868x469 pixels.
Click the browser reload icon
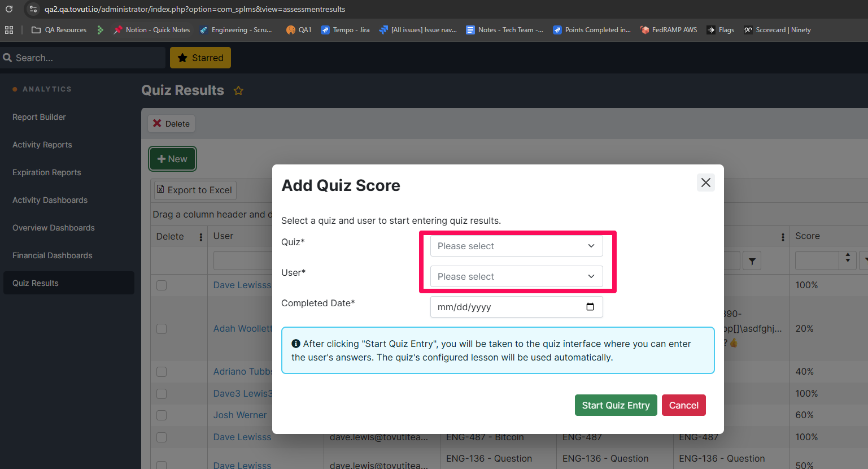click(9, 9)
